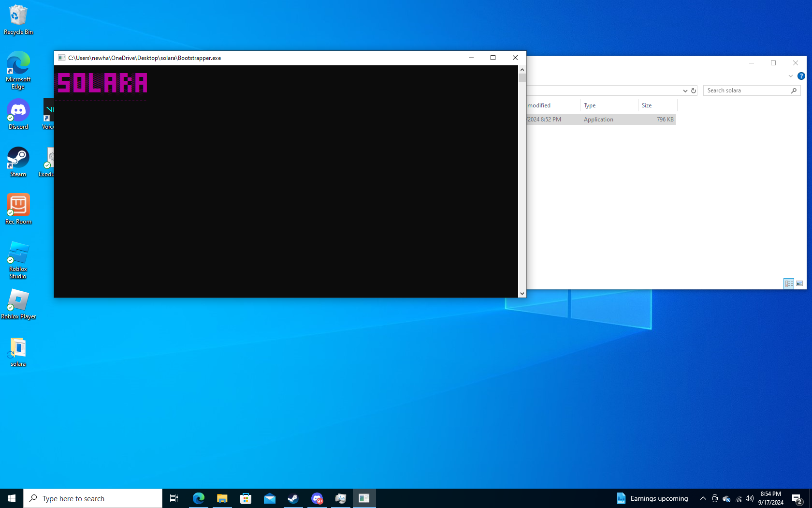This screenshot has width=812, height=508.
Task: Close the Bootstrapper console window
Action: tap(515, 58)
